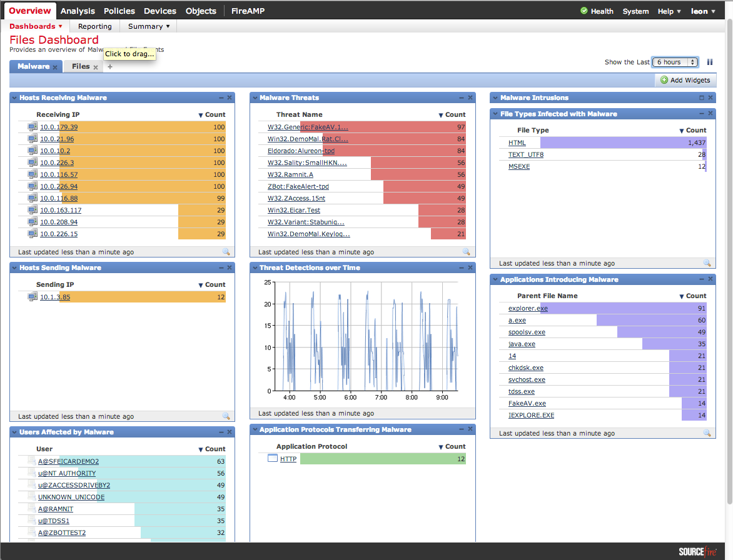Open the magnifier in Applications Introducing Malware widget
This screenshot has width=733, height=560.
click(707, 432)
